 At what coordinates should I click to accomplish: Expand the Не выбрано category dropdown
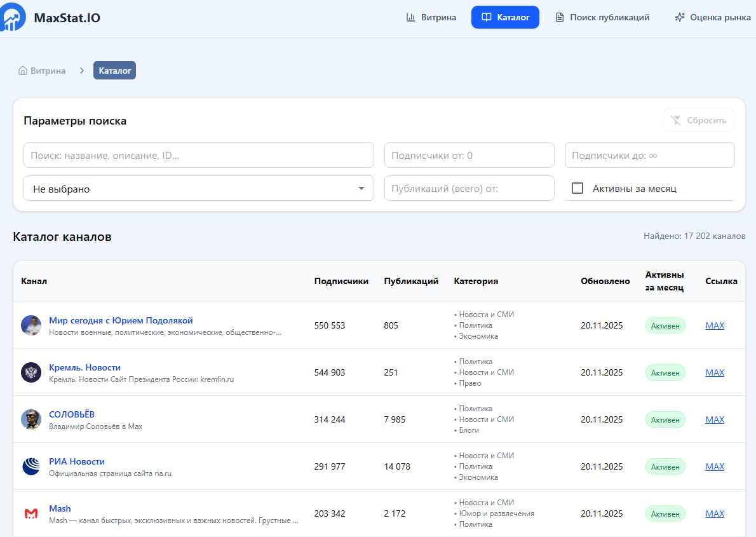tap(198, 188)
